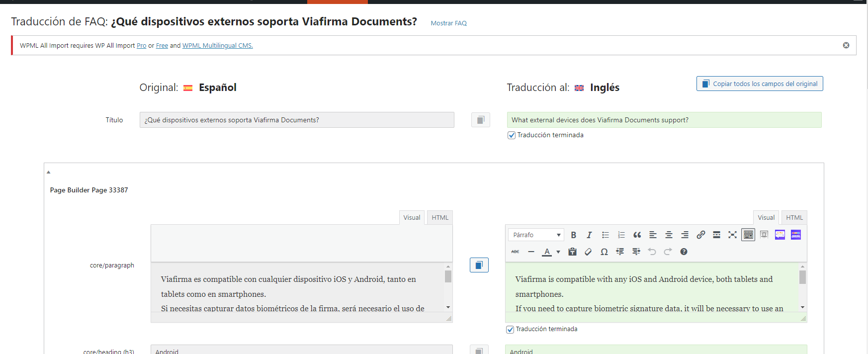Insert the Read More tag

[x=716, y=235]
